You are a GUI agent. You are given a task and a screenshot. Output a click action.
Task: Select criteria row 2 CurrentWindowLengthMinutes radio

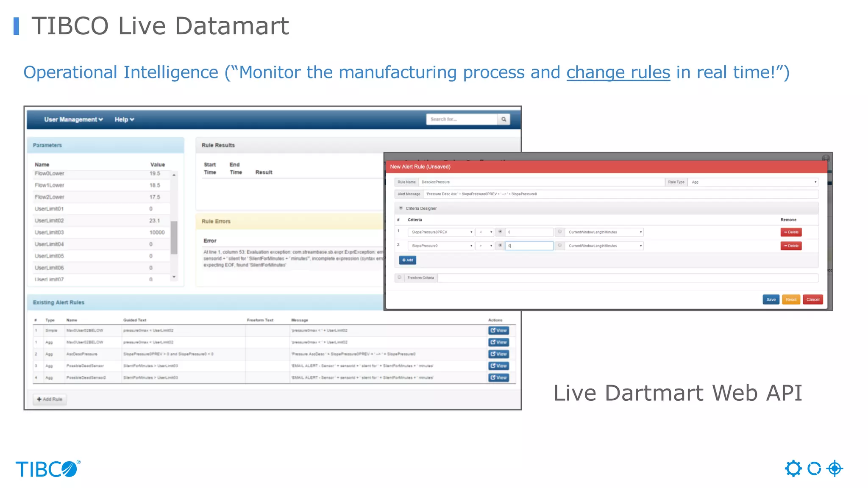click(560, 245)
